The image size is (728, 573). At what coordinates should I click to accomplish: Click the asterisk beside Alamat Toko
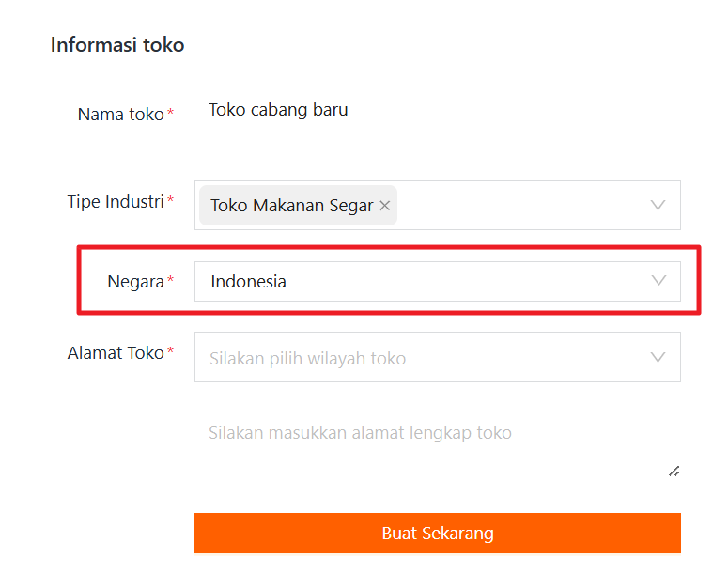click(170, 353)
